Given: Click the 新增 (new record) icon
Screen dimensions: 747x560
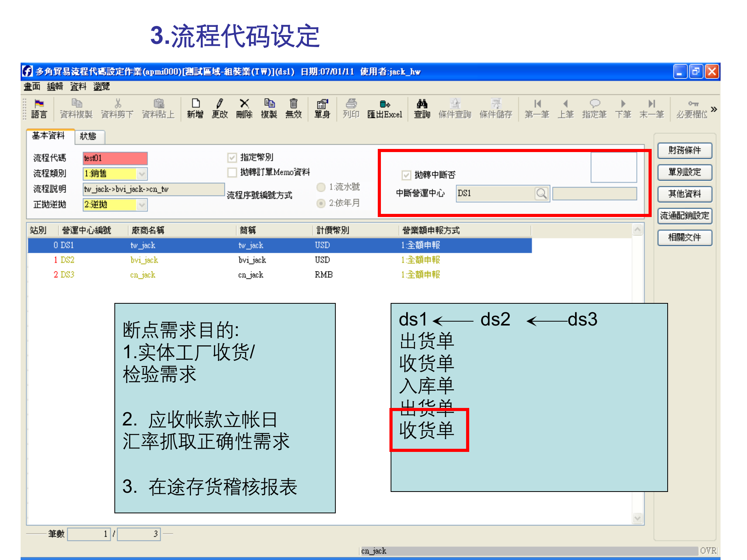Looking at the screenshot, I should click(x=195, y=109).
